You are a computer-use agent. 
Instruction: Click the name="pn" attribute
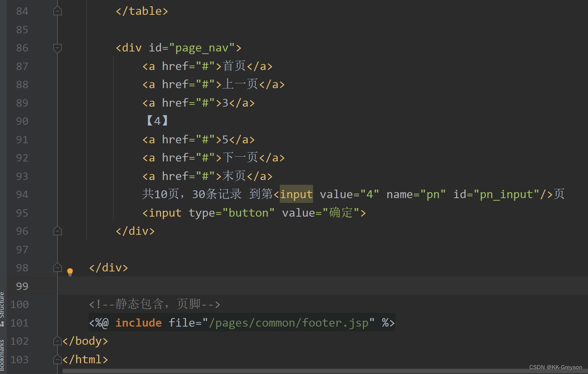tap(416, 194)
